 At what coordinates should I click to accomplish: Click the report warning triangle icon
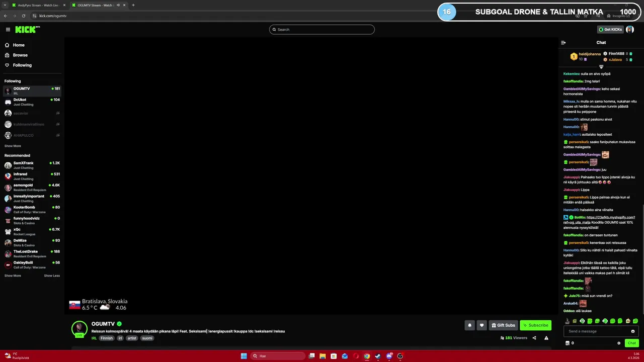pos(546,338)
